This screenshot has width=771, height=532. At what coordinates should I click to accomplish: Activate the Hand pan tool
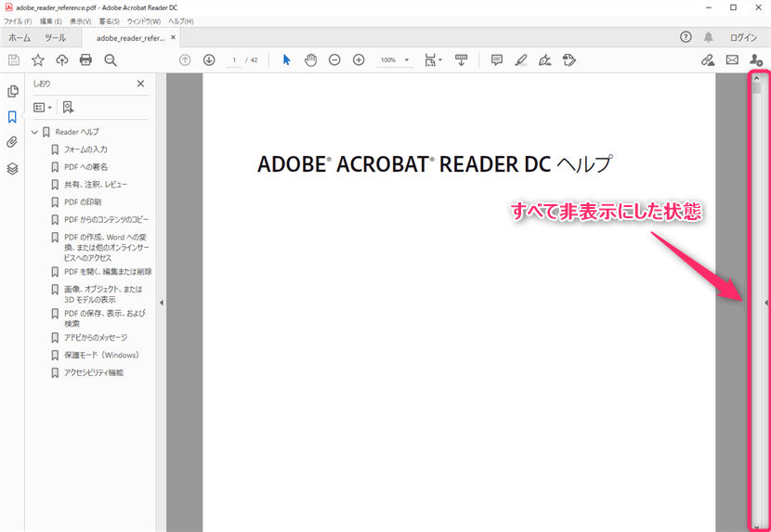click(310, 60)
